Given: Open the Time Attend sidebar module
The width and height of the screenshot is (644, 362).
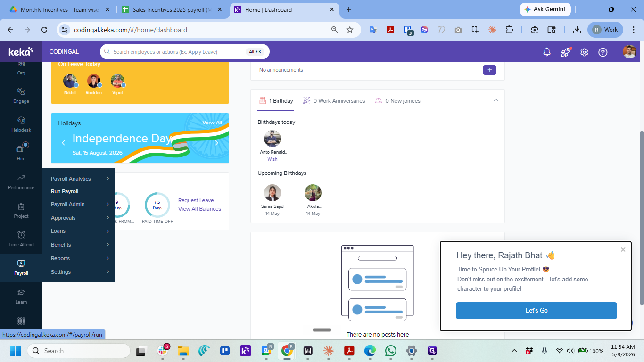Looking at the screenshot, I should [21, 239].
